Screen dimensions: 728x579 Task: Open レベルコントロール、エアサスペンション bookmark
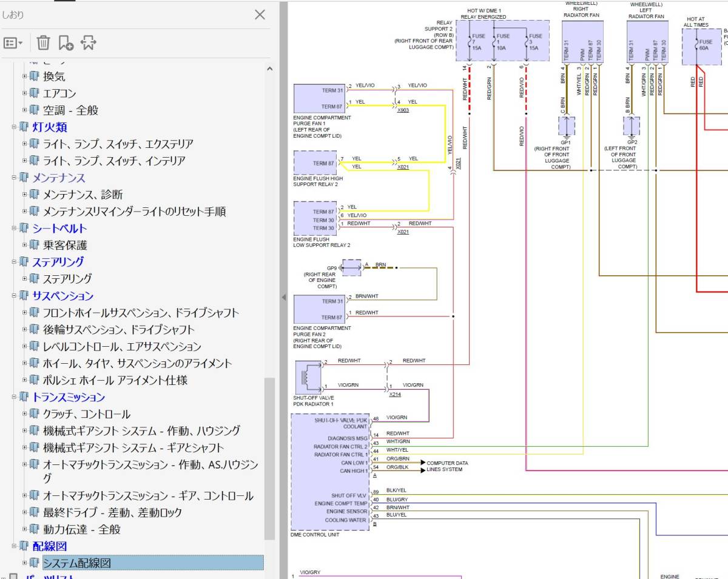tap(122, 347)
